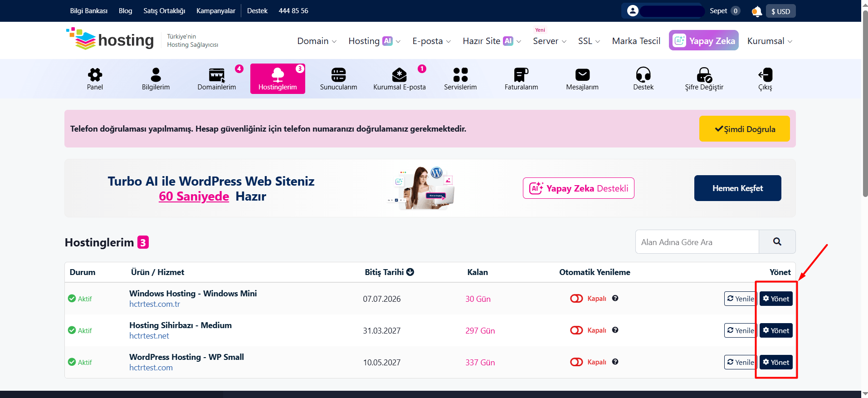Toggle auto renewal for Hosting Sihirbazı

(x=576, y=330)
